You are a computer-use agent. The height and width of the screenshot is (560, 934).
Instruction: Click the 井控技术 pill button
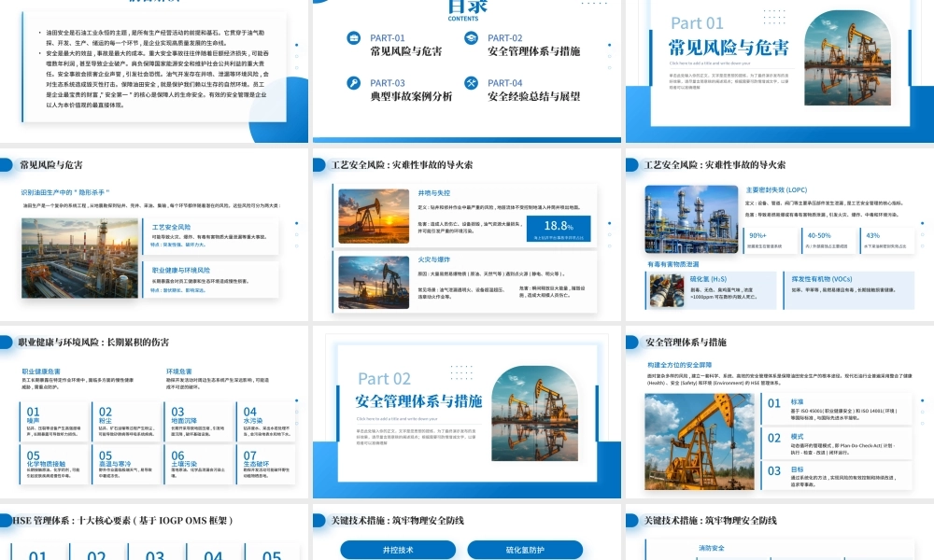[x=398, y=550]
